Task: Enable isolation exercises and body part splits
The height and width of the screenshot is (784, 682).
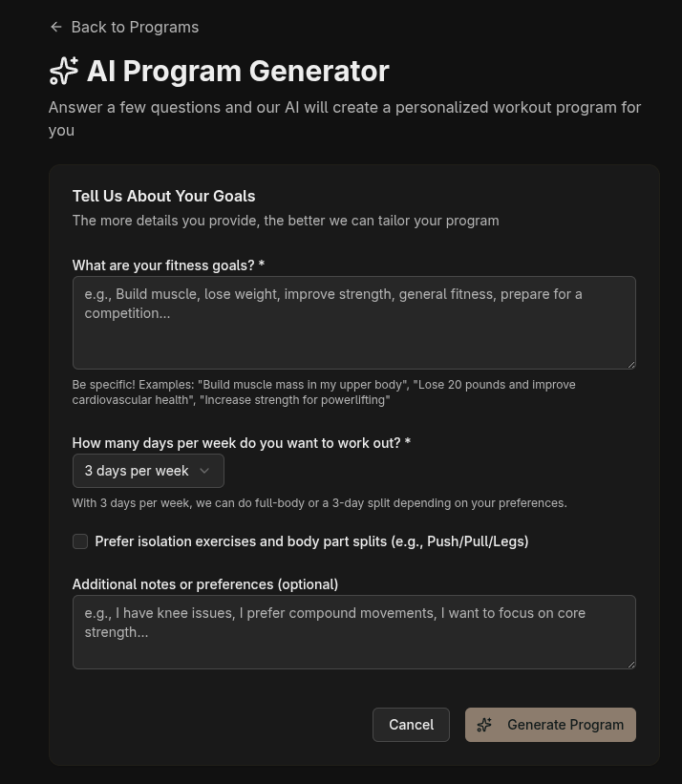Action: 80,541
